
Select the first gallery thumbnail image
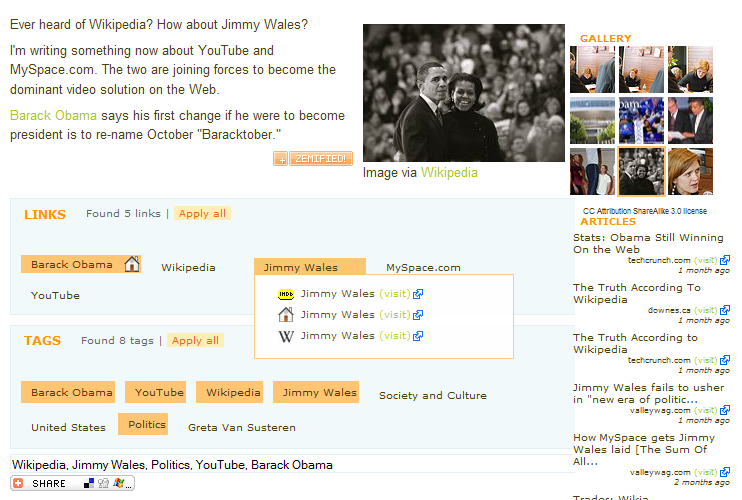[592, 70]
